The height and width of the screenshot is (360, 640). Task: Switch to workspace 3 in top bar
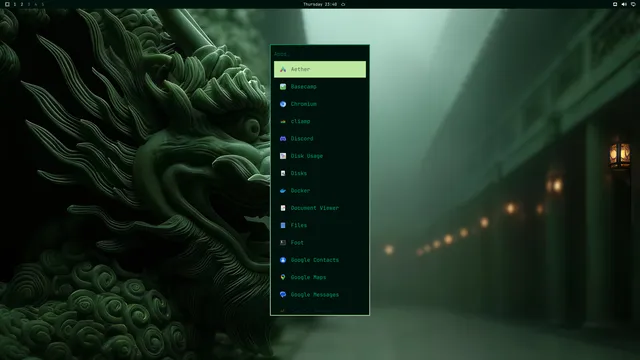click(x=29, y=4)
